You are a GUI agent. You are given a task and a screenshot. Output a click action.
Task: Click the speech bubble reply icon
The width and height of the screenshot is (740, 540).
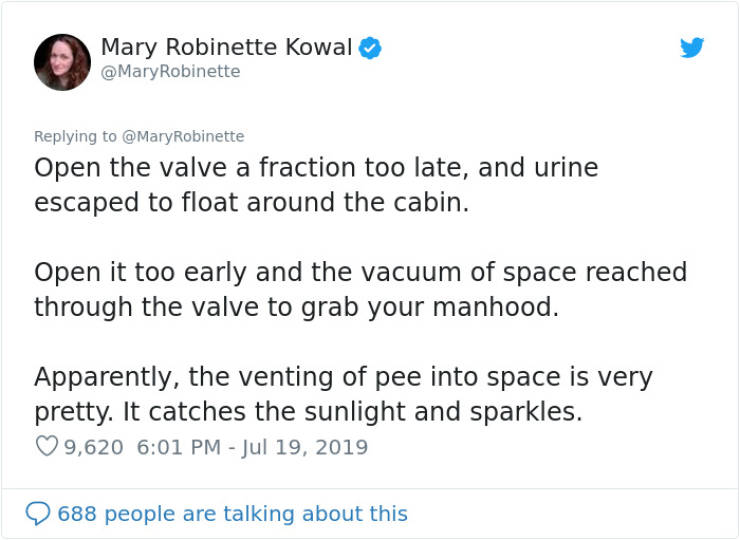pos(38,514)
